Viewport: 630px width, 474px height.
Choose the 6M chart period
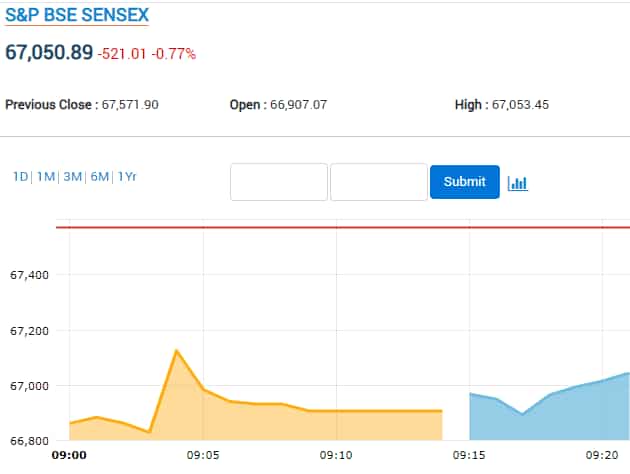tap(99, 177)
